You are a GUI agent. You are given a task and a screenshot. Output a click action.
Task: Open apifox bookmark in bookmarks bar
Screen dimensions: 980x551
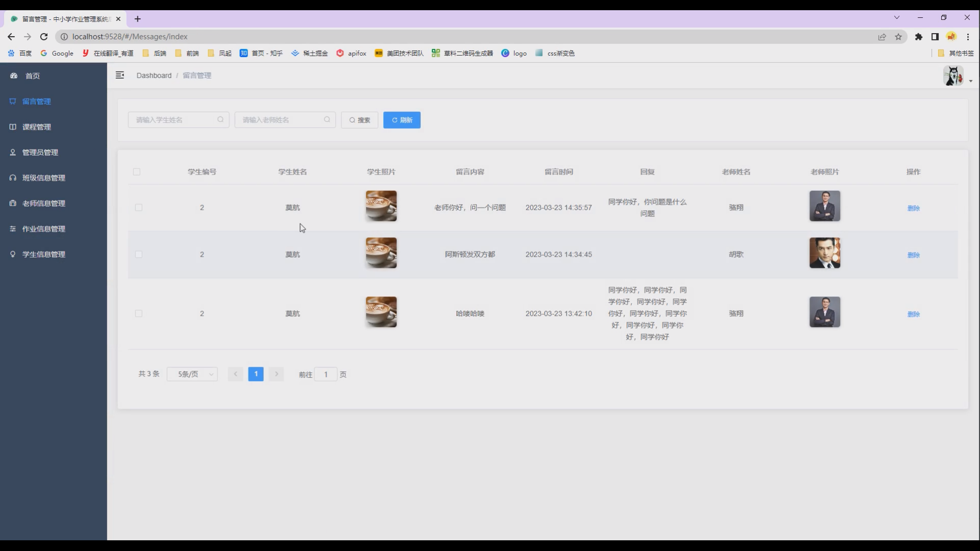click(x=351, y=53)
